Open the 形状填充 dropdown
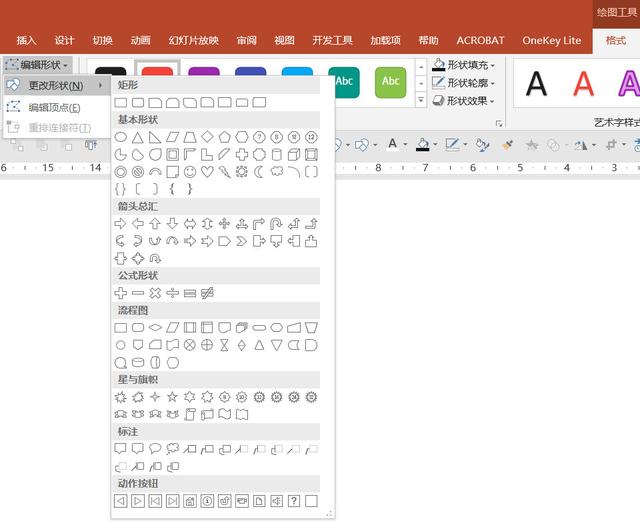 click(463, 65)
